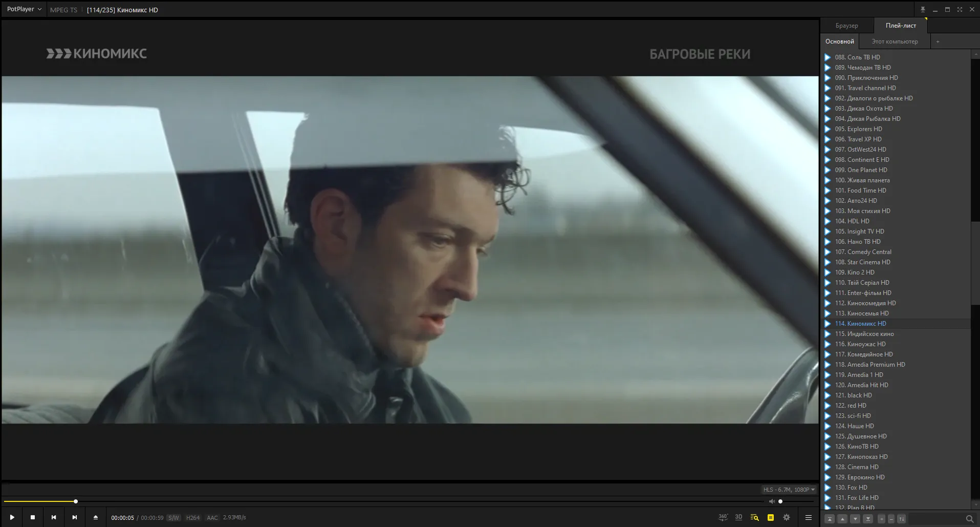Select 118. Amedia Premium HD channel
The image size is (980, 527).
point(896,365)
